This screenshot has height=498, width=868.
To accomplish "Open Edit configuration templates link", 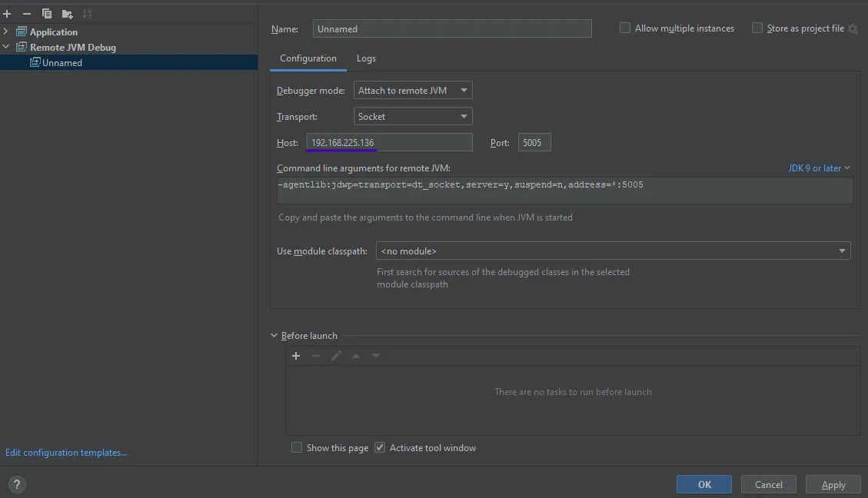I will coord(66,452).
